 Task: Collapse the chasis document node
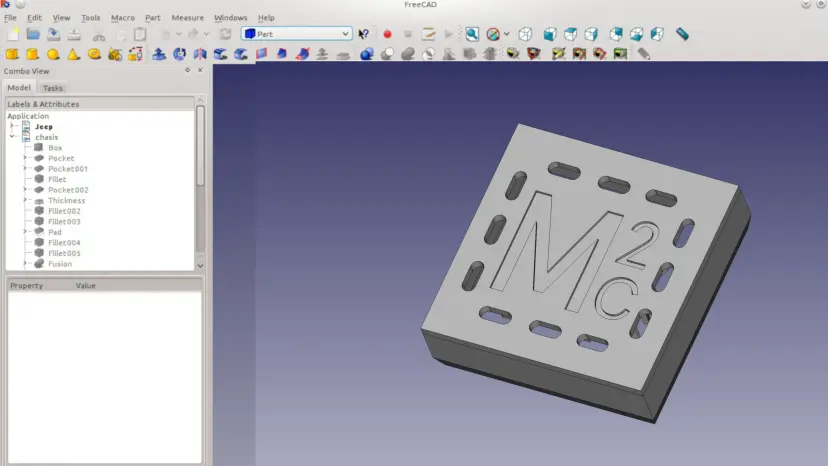[x=12, y=136]
